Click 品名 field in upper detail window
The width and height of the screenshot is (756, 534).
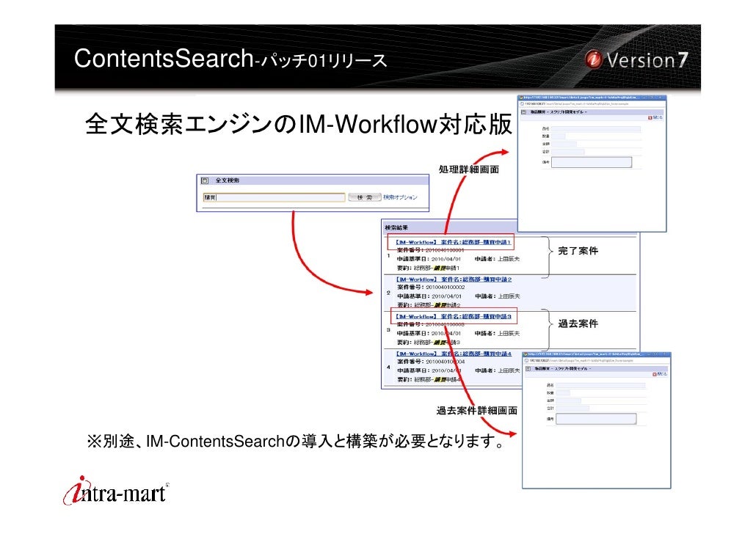coord(596,128)
